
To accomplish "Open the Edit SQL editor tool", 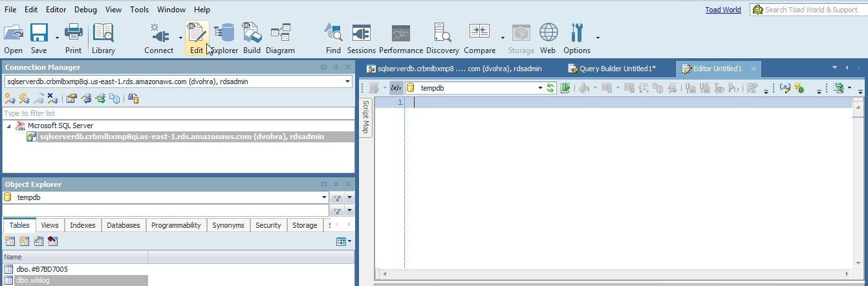I will click(197, 38).
